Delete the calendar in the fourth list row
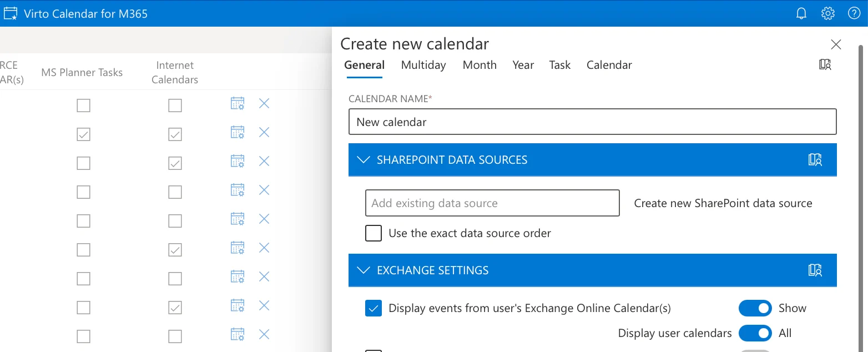Screen dimensions: 868x352 pyautogui.click(x=264, y=190)
